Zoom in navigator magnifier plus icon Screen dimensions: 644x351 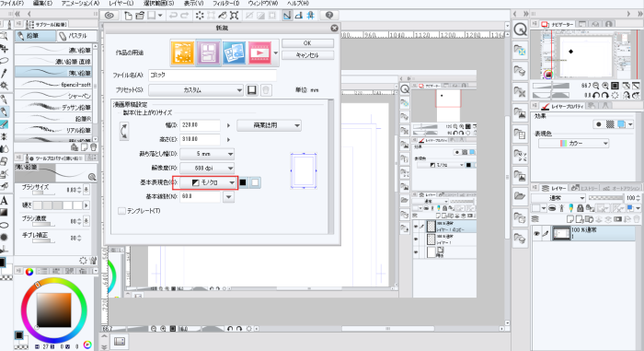pyautogui.click(x=605, y=86)
